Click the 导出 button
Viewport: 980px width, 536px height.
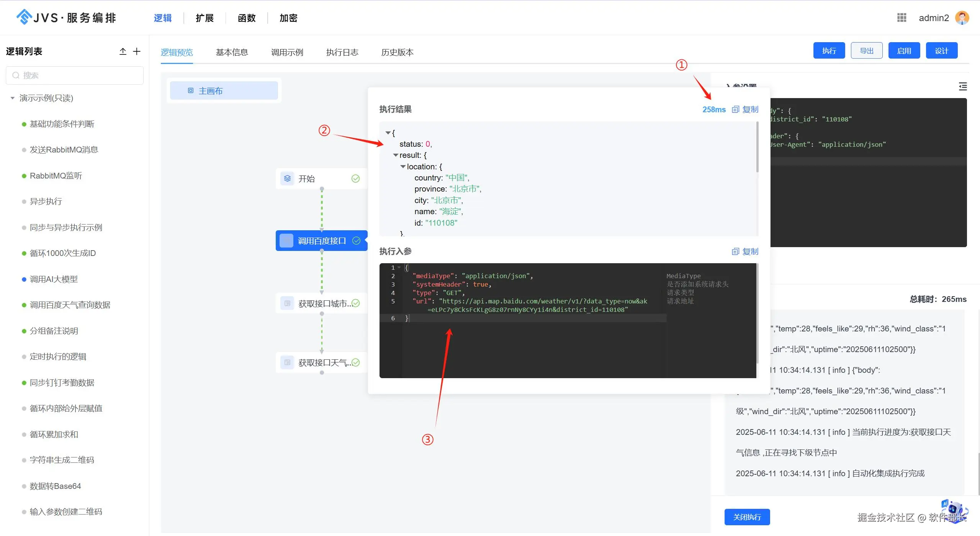(x=866, y=51)
